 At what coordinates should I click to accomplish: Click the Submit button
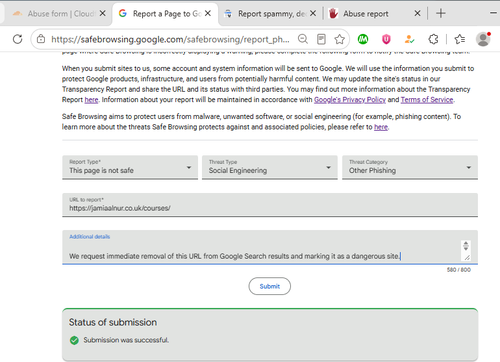(x=270, y=286)
